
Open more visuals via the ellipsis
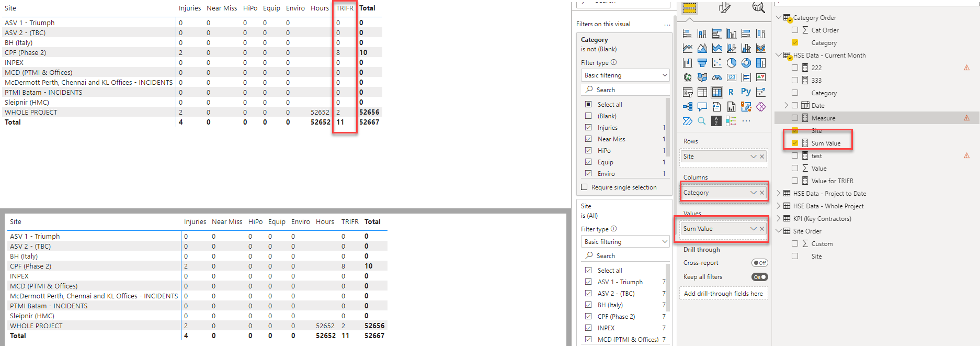[x=746, y=121]
